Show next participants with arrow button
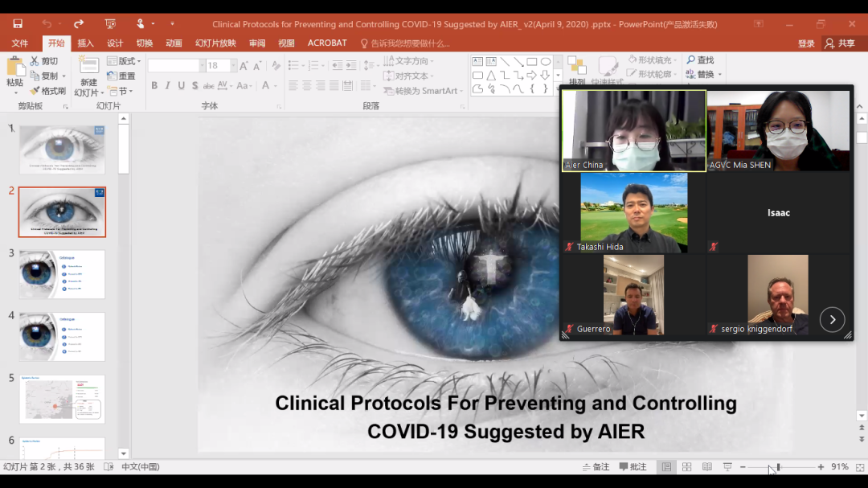This screenshot has height=488, width=868. (832, 319)
